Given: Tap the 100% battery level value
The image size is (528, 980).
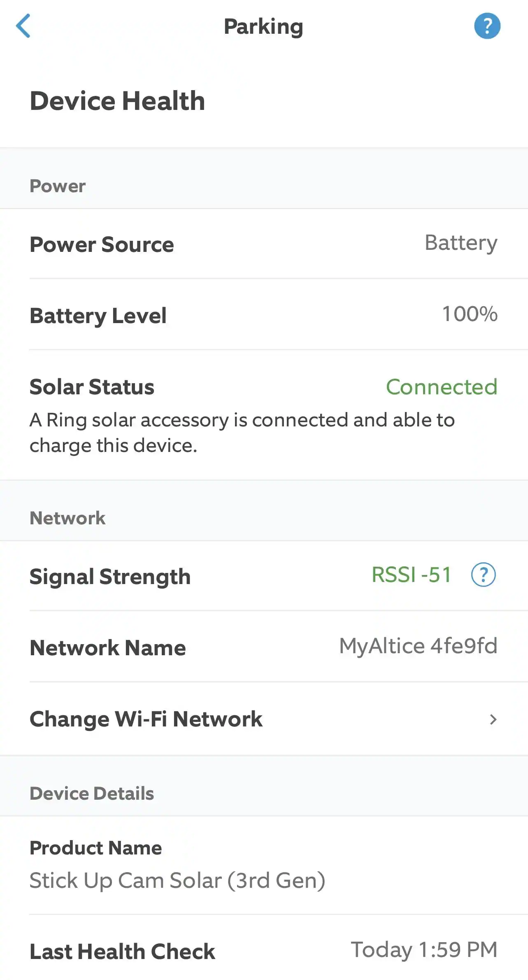Looking at the screenshot, I should click(470, 314).
